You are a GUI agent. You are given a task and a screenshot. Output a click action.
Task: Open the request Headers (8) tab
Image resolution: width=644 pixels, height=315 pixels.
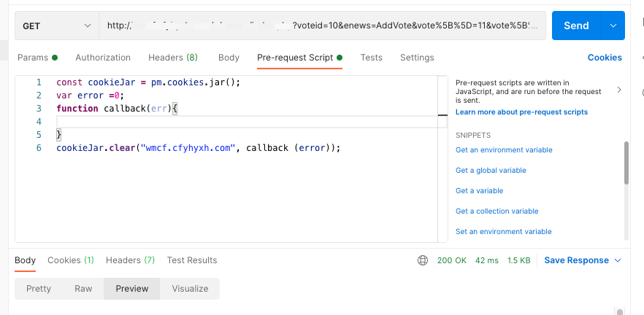(173, 58)
